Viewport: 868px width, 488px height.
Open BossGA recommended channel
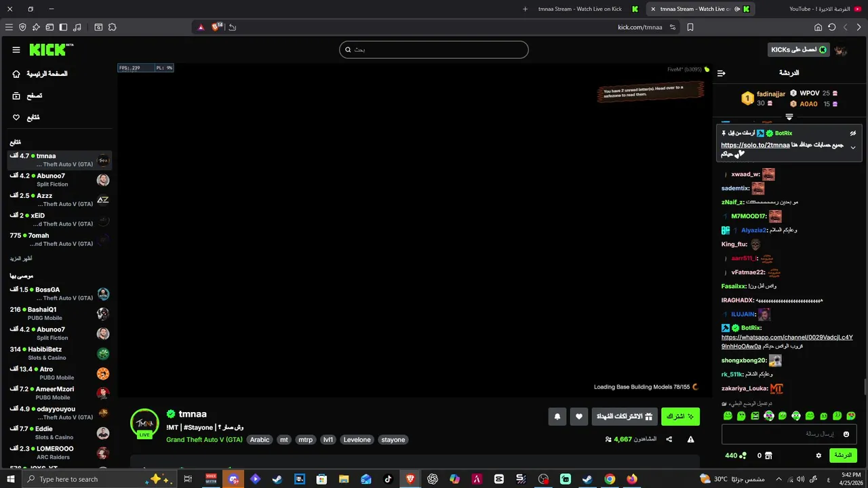(x=60, y=293)
